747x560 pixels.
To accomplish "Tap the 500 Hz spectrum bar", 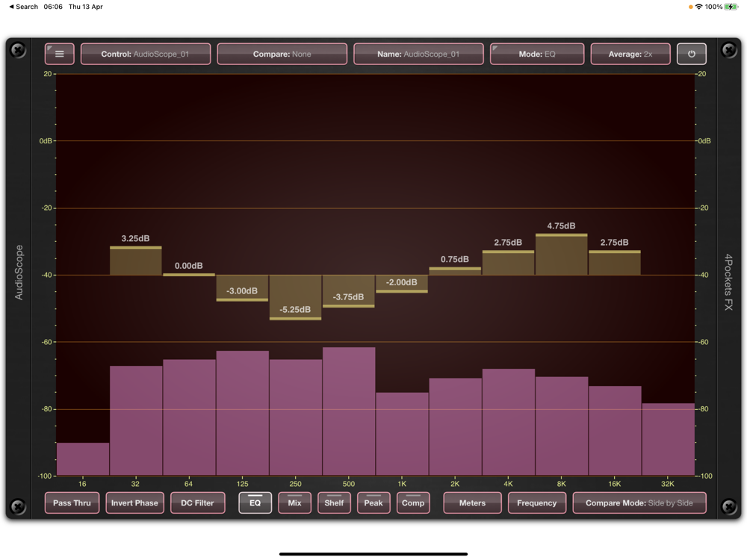I will [349, 411].
